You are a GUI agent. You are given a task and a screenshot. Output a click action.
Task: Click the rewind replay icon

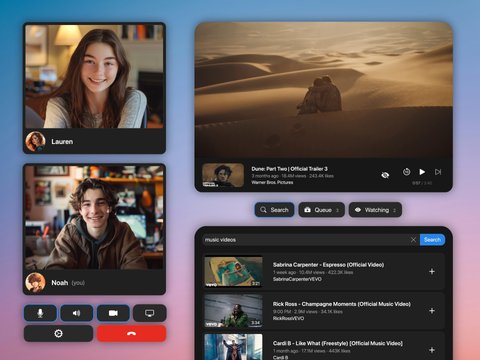pos(406,172)
